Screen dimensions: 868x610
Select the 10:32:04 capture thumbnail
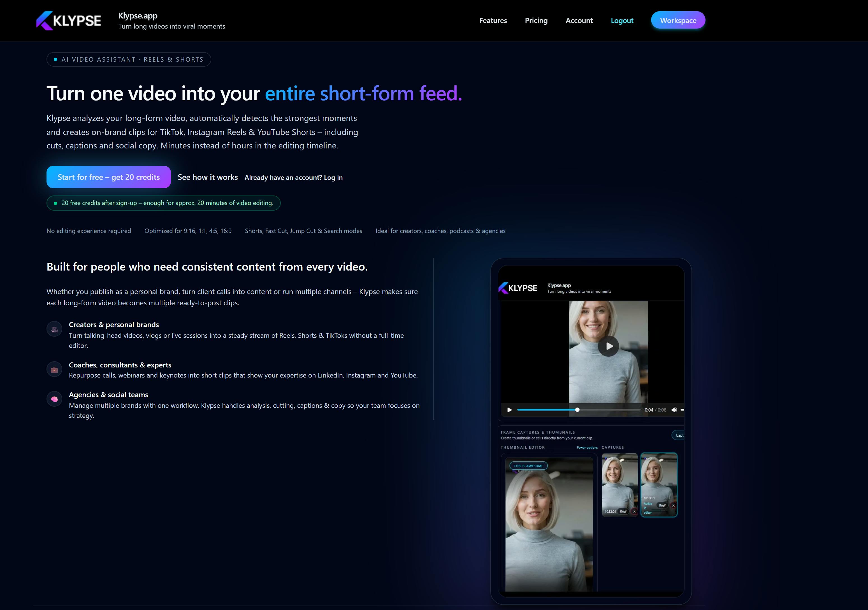(x=620, y=485)
